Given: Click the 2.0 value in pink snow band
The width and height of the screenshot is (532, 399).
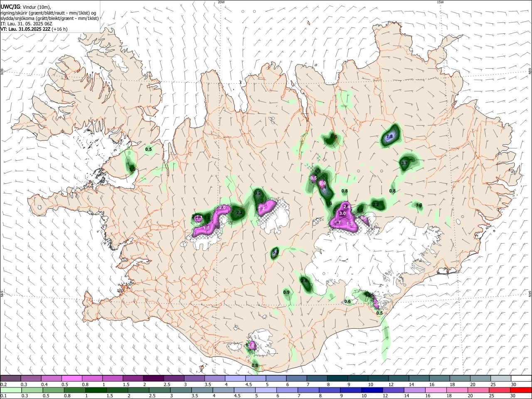Looking at the screenshot, I should pos(222,207).
